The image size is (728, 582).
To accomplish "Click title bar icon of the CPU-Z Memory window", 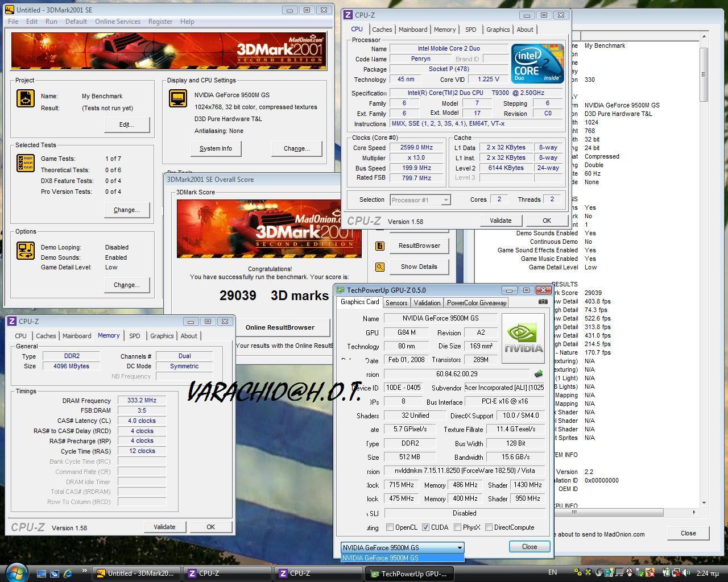I will (x=13, y=321).
